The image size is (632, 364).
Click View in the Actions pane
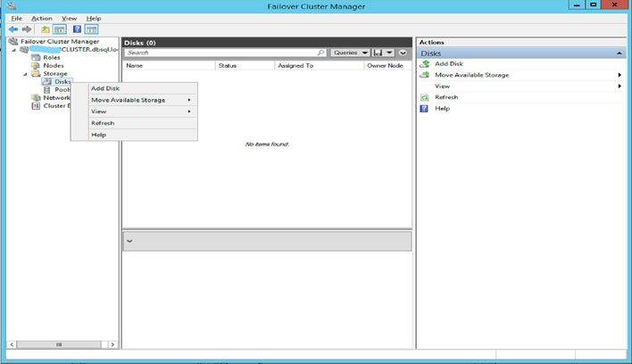[442, 87]
